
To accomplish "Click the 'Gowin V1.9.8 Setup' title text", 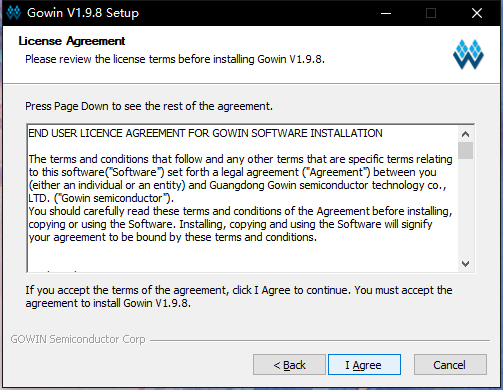I will [x=83, y=13].
